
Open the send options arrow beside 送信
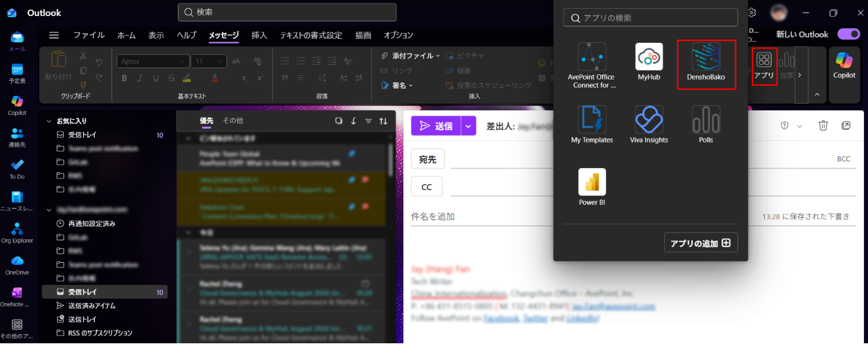469,126
